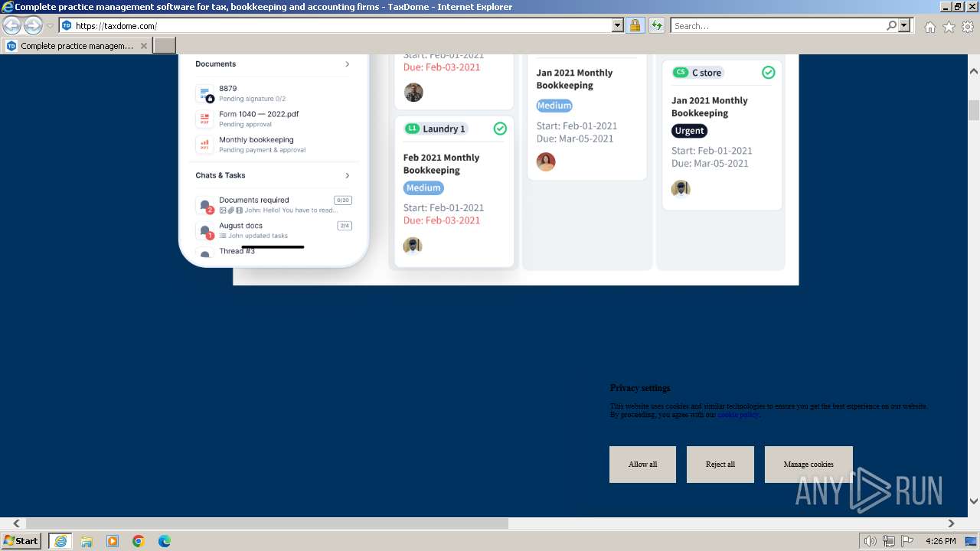Select the TaxDome browser tab
This screenshot has height=551, width=980.
(76, 46)
